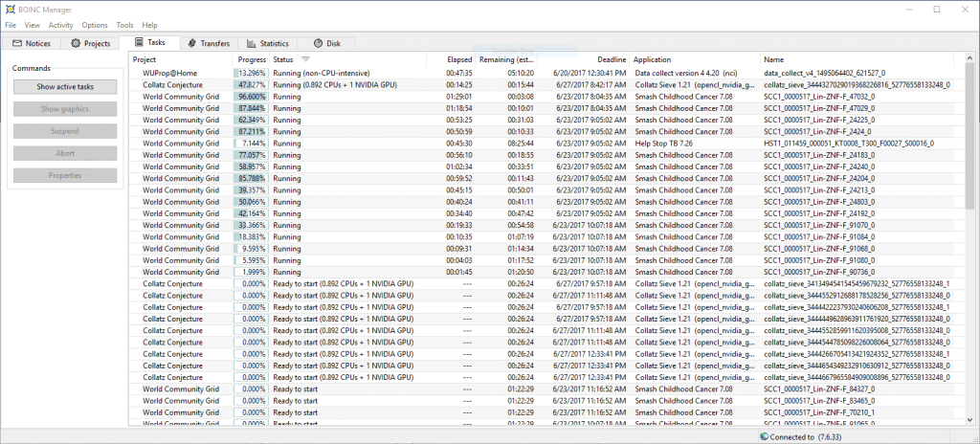Viewport: 980px width, 444px height.
Task: Click the Disk tab pie icon
Action: (318, 43)
